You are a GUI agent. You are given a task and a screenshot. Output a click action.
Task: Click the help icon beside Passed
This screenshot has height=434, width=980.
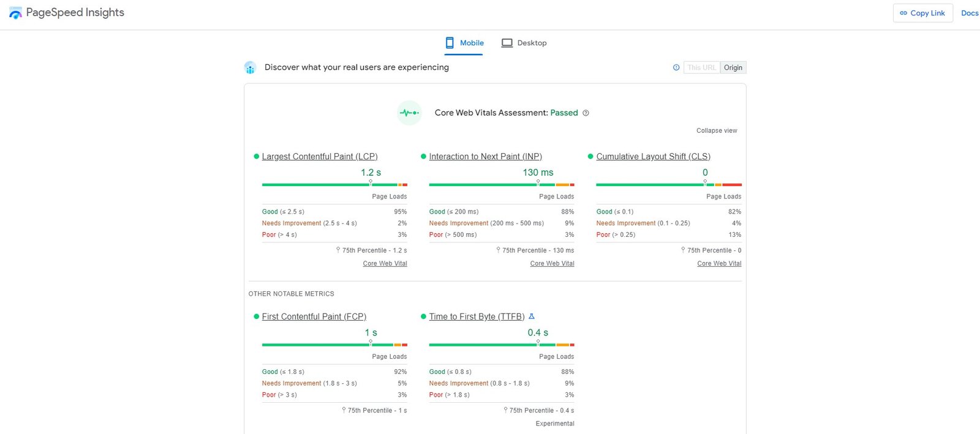tap(586, 113)
